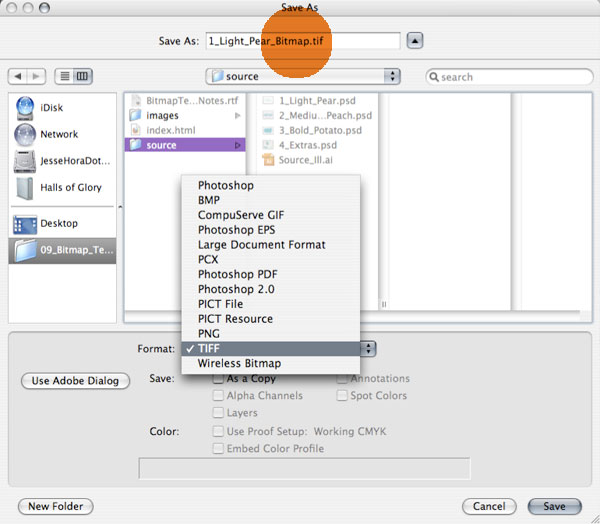600x524 pixels.
Task: Click the iDisk globe icon in sidebar
Action: [24, 108]
